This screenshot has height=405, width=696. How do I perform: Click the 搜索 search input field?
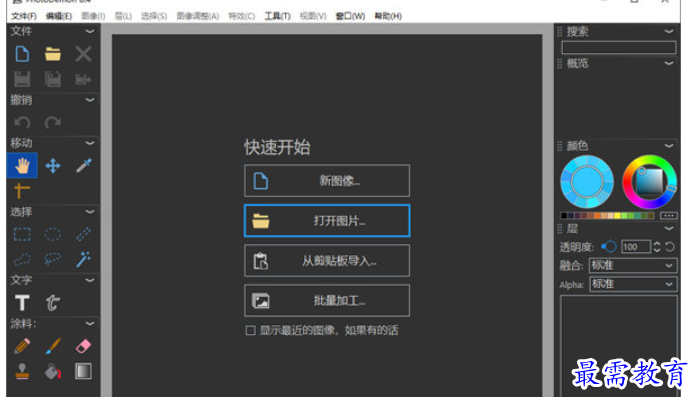(x=619, y=48)
